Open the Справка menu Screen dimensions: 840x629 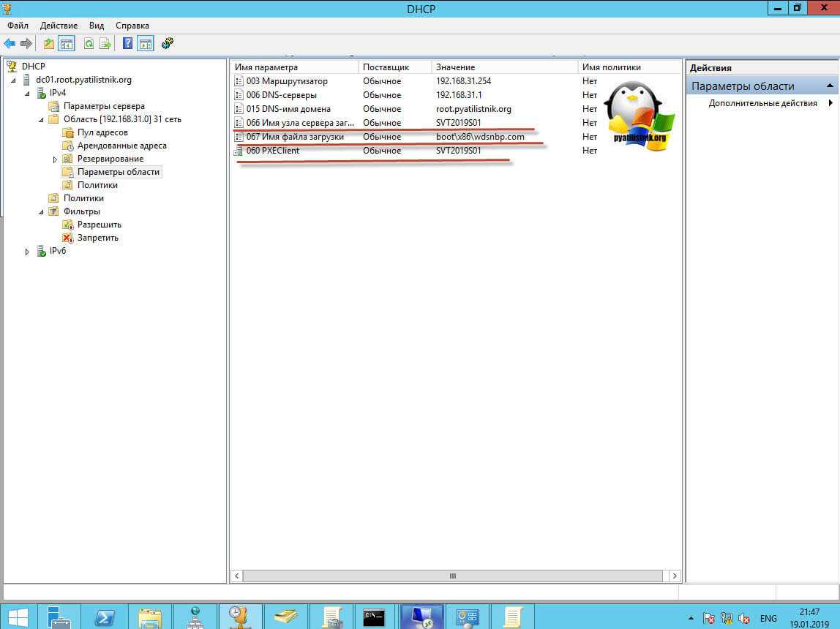(132, 26)
